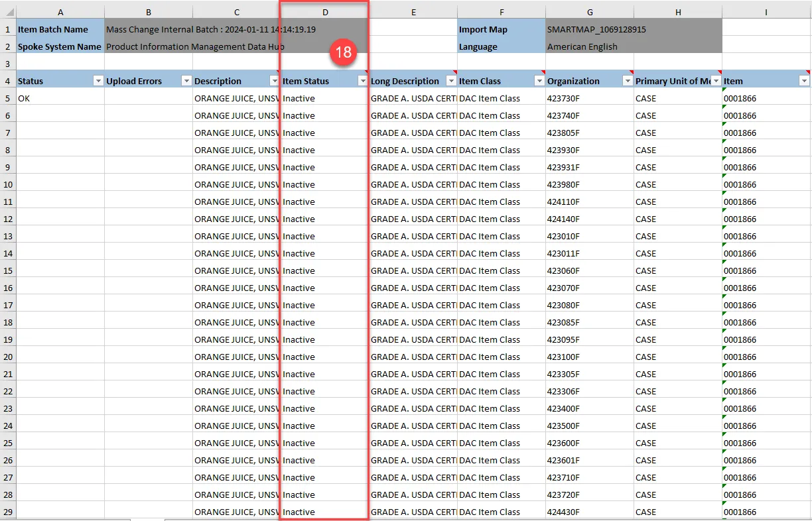Open the Description column filter dropdown
Screen dimensions: 812x521
click(275, 81)
